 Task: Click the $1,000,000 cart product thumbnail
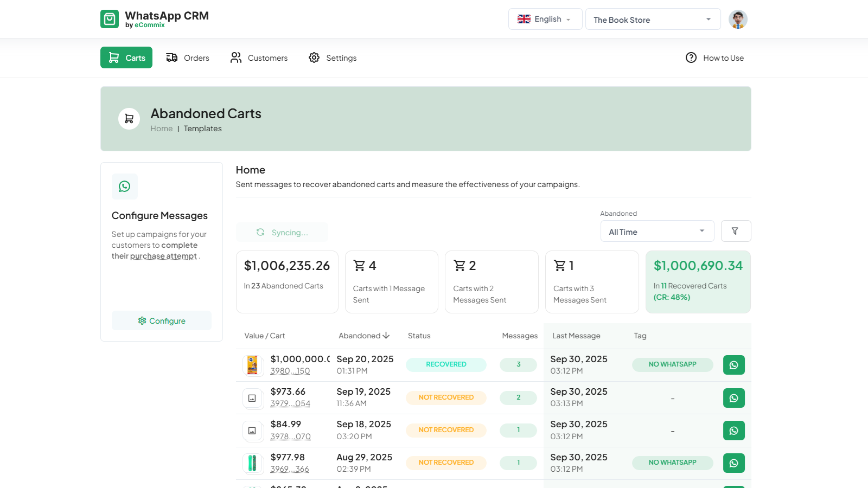[x=252, y=365]
